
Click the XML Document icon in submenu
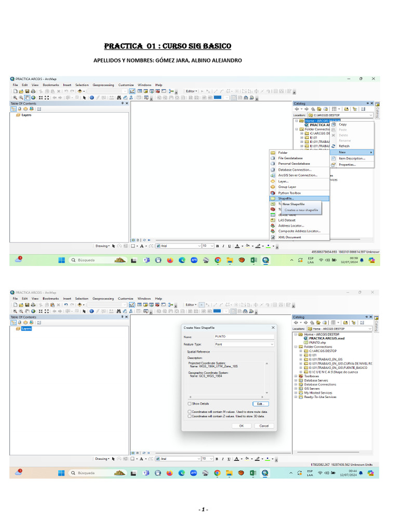[273, 237]
